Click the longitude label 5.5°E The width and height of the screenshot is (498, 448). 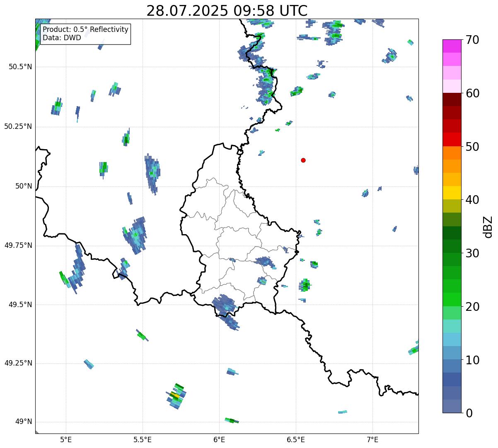[x=143, y=440]
